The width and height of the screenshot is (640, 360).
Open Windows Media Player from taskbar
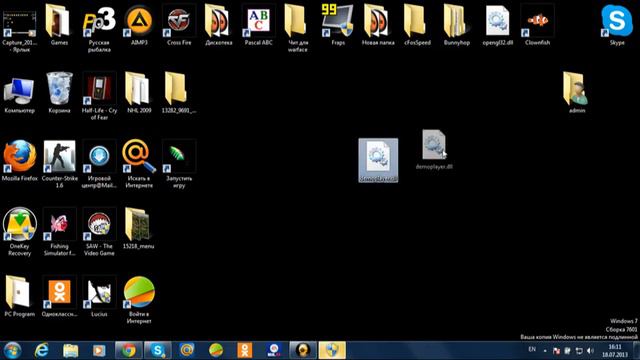tap(99, 350)
